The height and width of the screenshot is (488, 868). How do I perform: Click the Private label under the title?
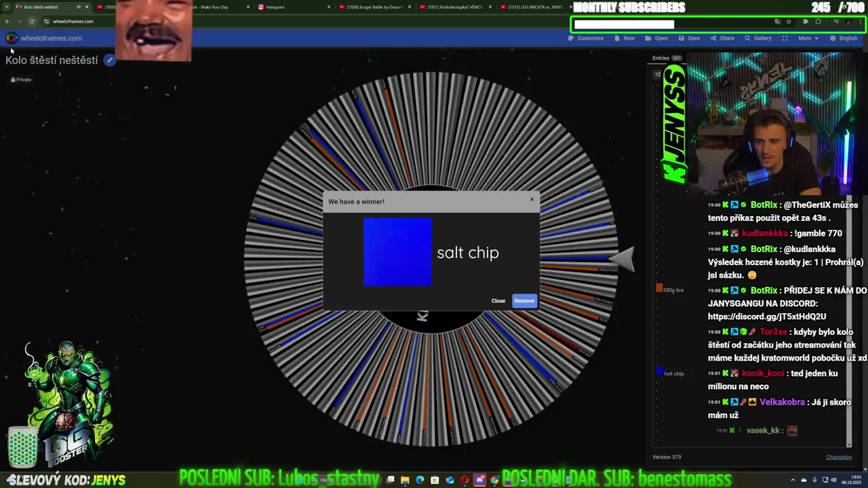[21, 79]
